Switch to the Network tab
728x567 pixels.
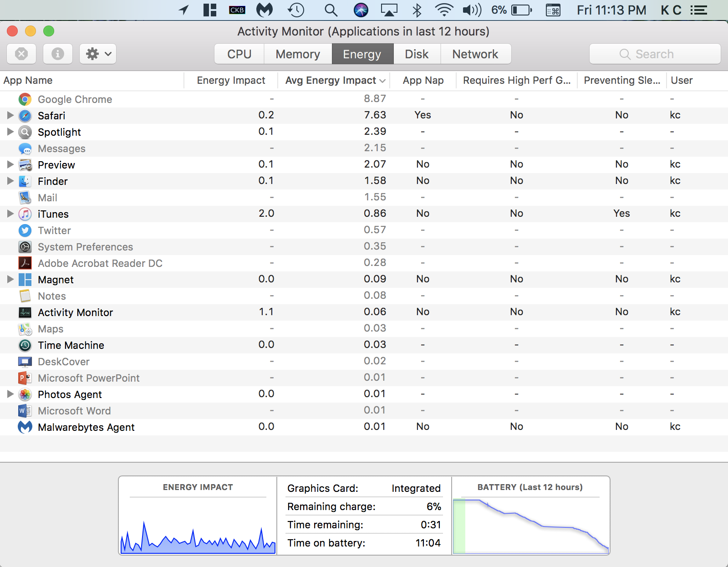(x=475, y=54)
